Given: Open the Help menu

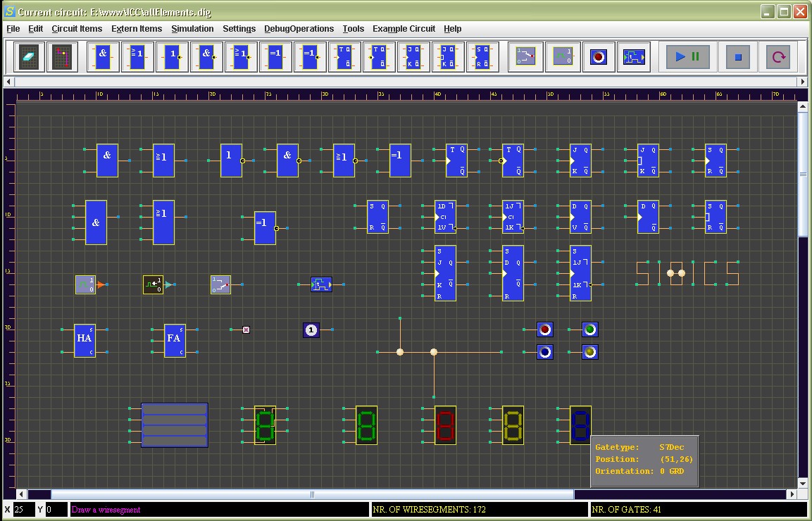Looking at the screenshot, I should click(x=452, y=28).
